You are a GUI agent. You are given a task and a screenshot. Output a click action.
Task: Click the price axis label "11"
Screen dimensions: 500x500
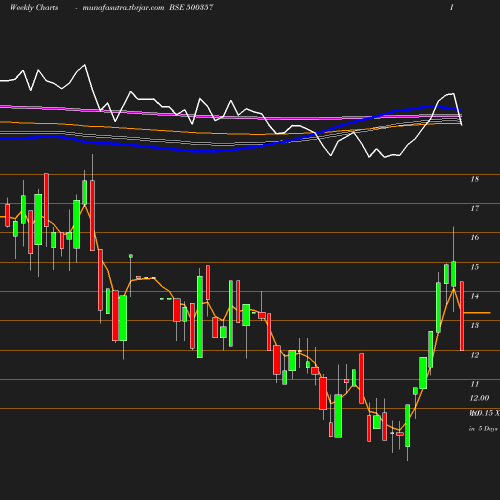point(475,384)
